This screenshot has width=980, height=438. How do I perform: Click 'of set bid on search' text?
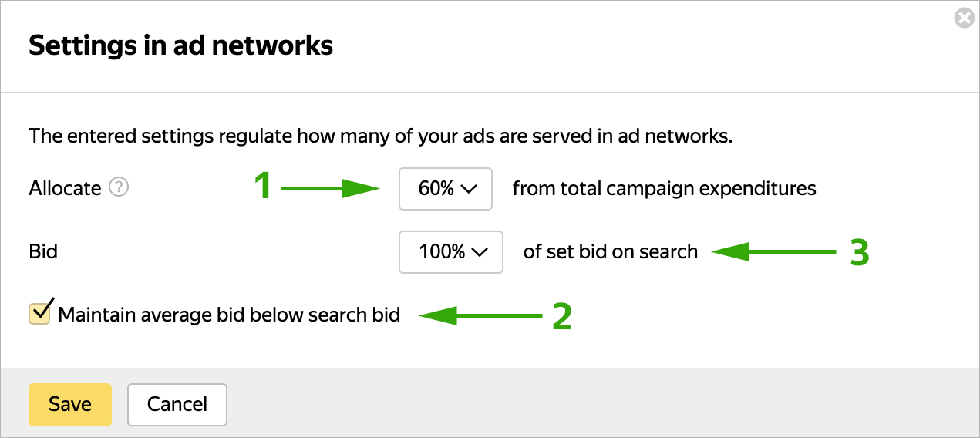[x=610, y=251]
